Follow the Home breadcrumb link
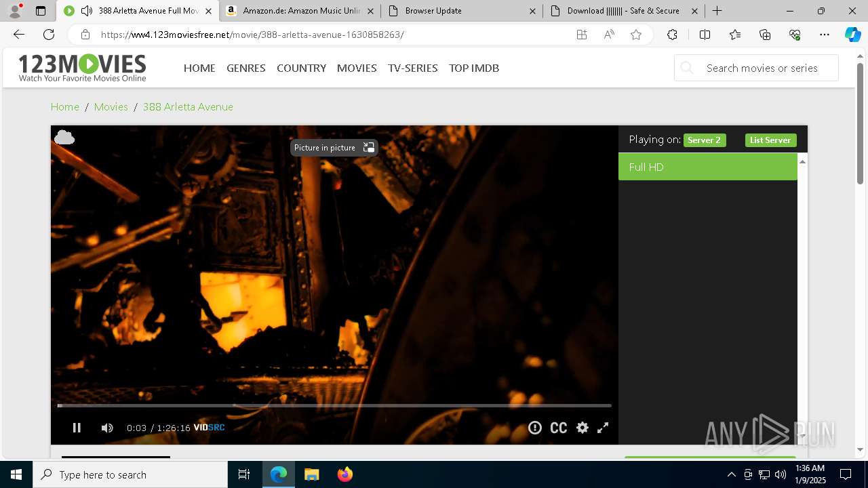 click(x=65, y=106)
